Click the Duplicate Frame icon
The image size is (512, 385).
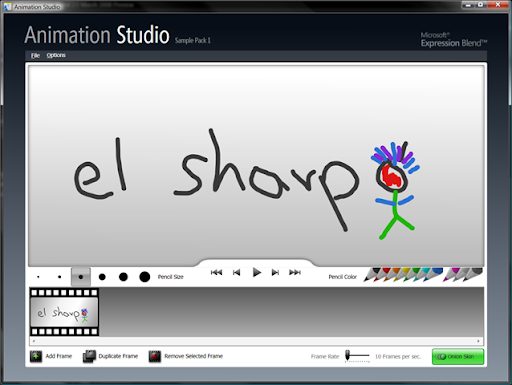click(x=89, y=356)
